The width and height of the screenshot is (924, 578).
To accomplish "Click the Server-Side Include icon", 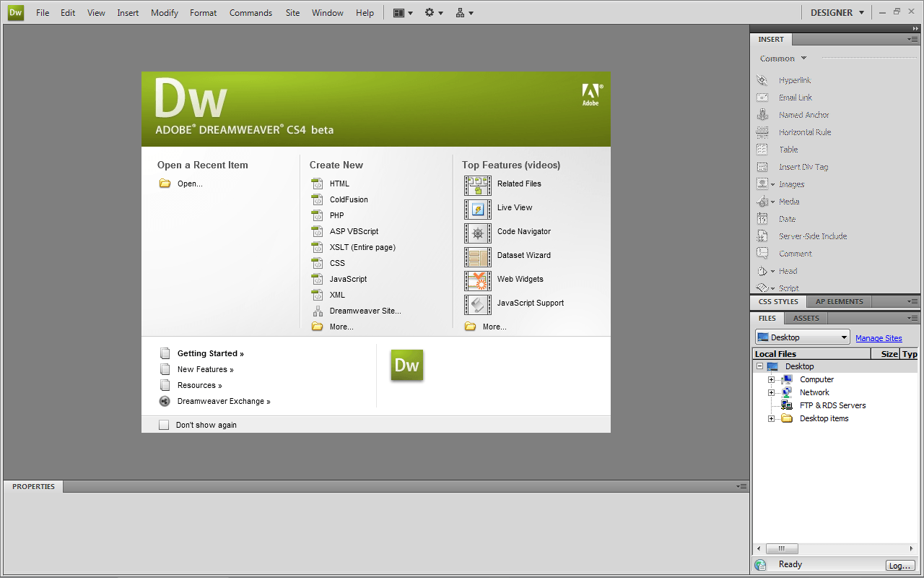I will [762, 236].
